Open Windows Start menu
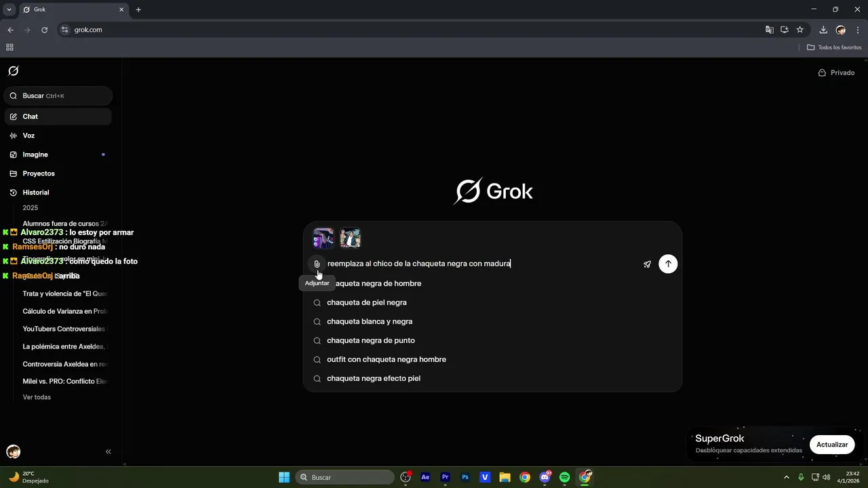Image resolution: width=868 pixels, height=488 pixels. tap(284, 477)
